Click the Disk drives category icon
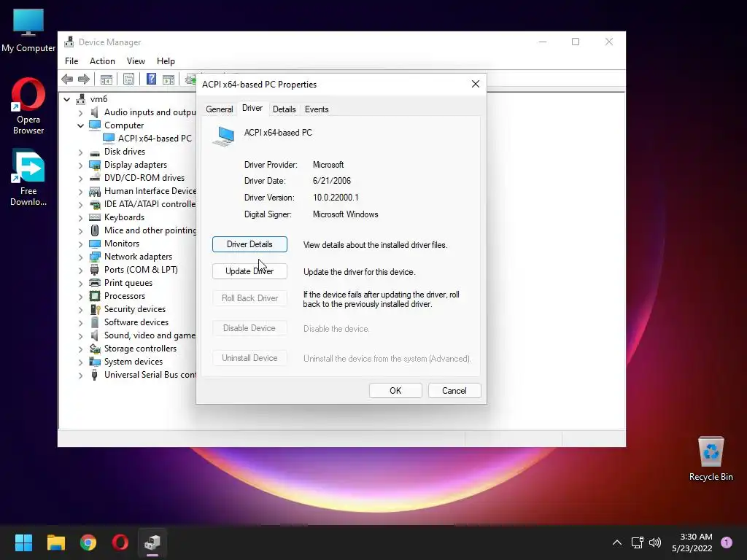Screen dimensions: 747x560 pyautogui.click(x=95, y=152)
